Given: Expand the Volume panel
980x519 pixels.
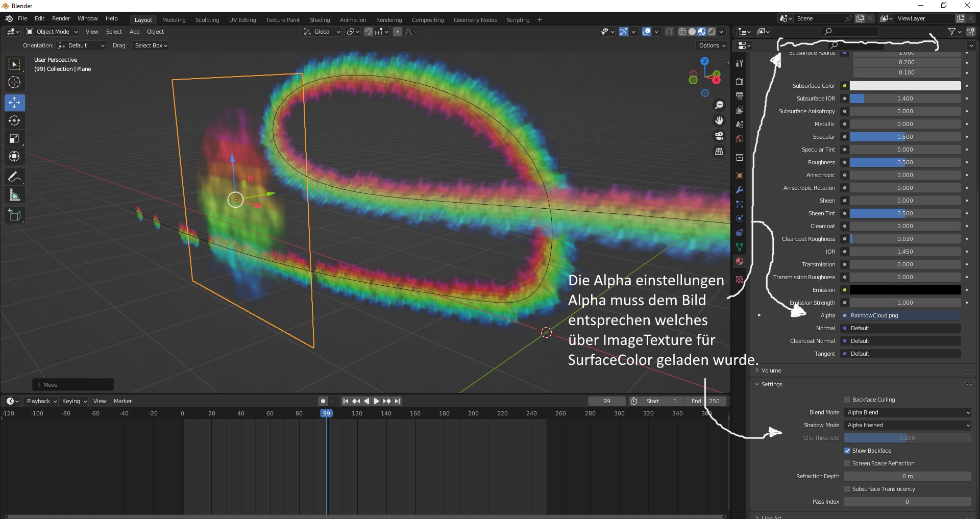Looking at the screenshot, I should click(x=771, y=370).
